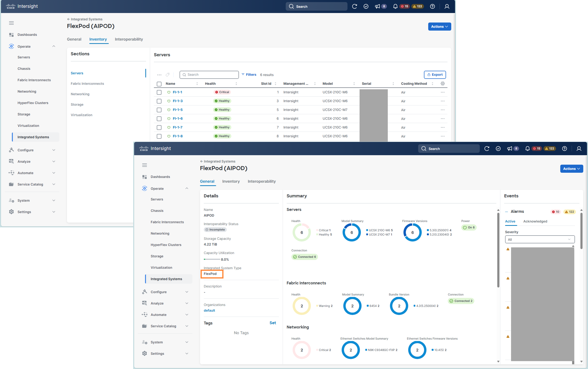Click the refresh icon in bottom window header
This screenshot has width=588, height=369.
(x=487, y=149)
